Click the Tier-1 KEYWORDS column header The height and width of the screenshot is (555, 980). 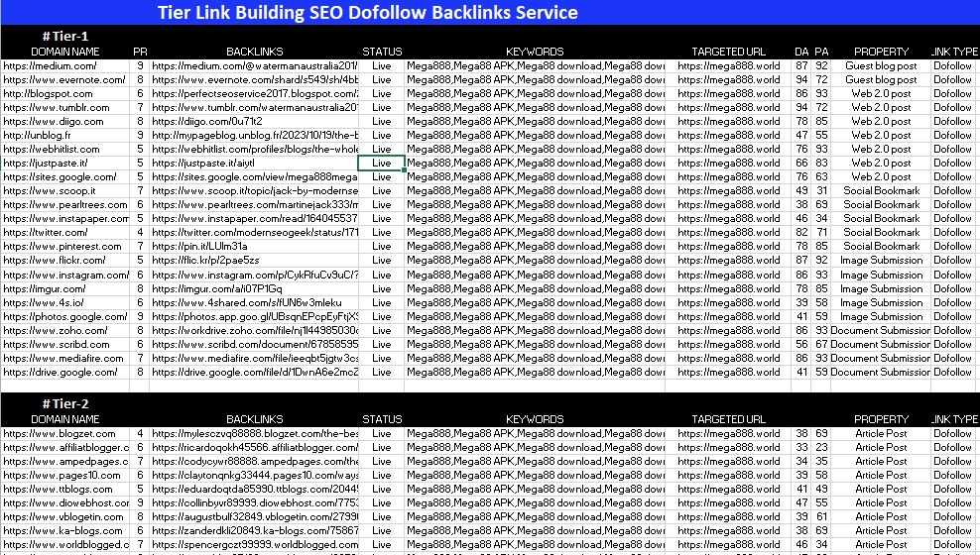point(535,52)
